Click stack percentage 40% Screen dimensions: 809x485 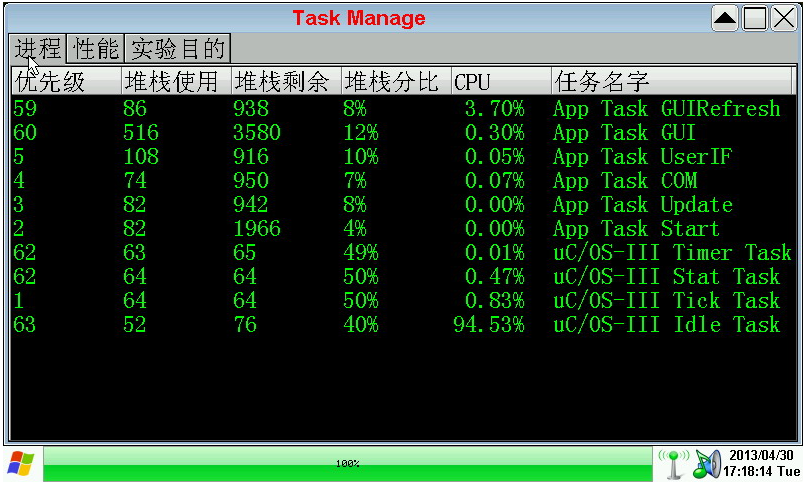tap(361, 325)
